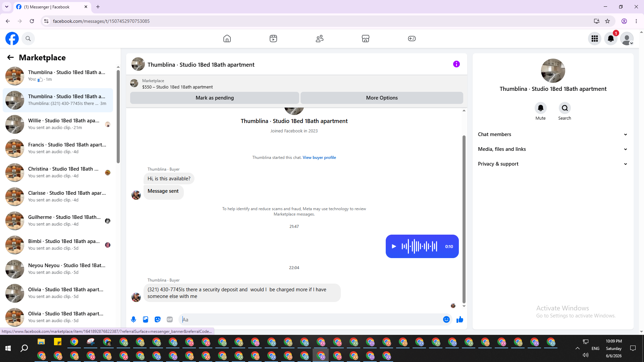Open Willie · Studio 1Bed 1Bath conversation
The width and height of the screenshot is (644, 362).
pyautogui.click(x=58, y=124)
